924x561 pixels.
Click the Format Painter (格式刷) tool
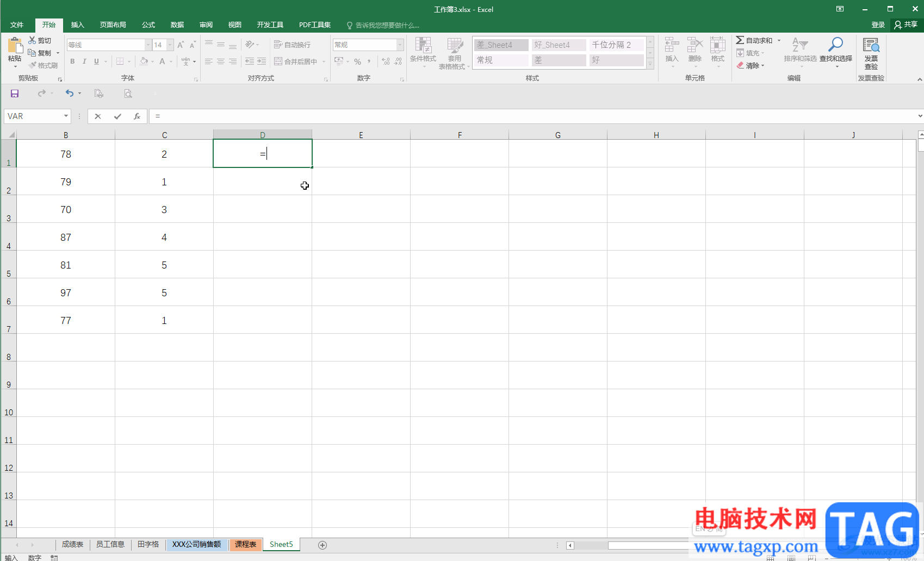point(44,65)
